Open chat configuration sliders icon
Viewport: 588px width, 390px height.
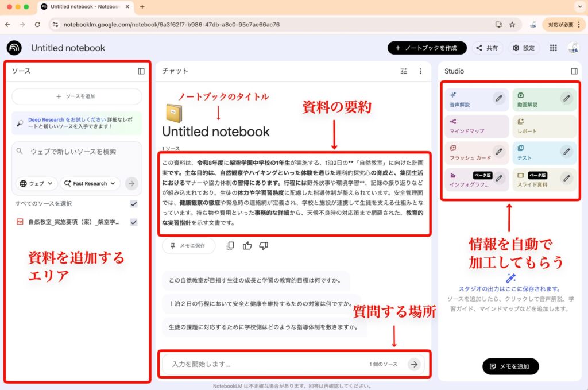[404, 71]
